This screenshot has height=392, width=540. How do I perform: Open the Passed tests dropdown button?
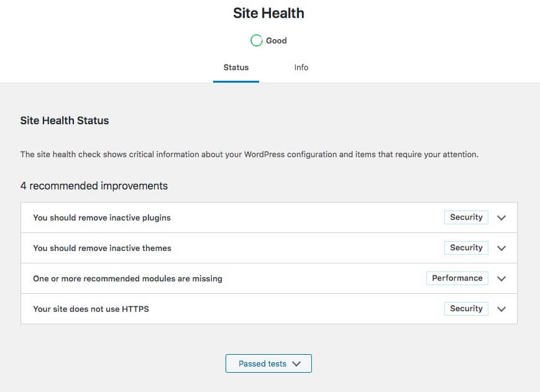[x=268, y=363]
